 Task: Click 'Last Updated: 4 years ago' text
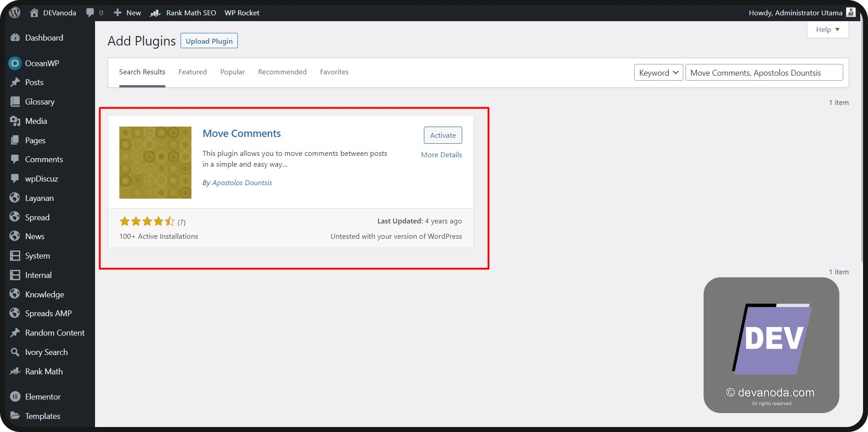click(419, 221)
